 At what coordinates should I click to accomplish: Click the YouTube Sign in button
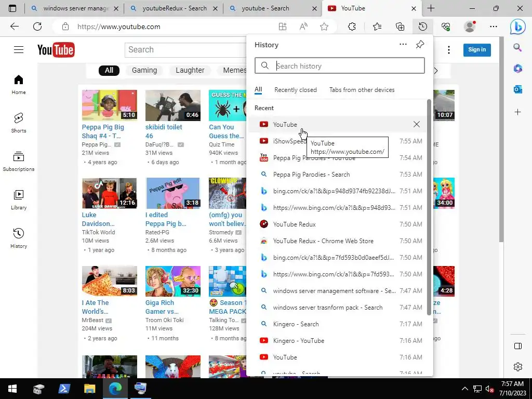[477, 50]
